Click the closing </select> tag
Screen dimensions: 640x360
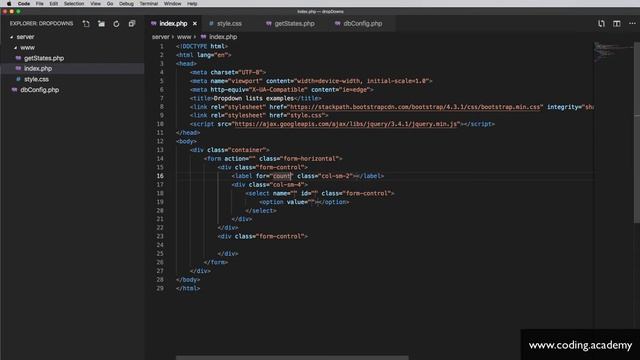click(x=261, y=211)
